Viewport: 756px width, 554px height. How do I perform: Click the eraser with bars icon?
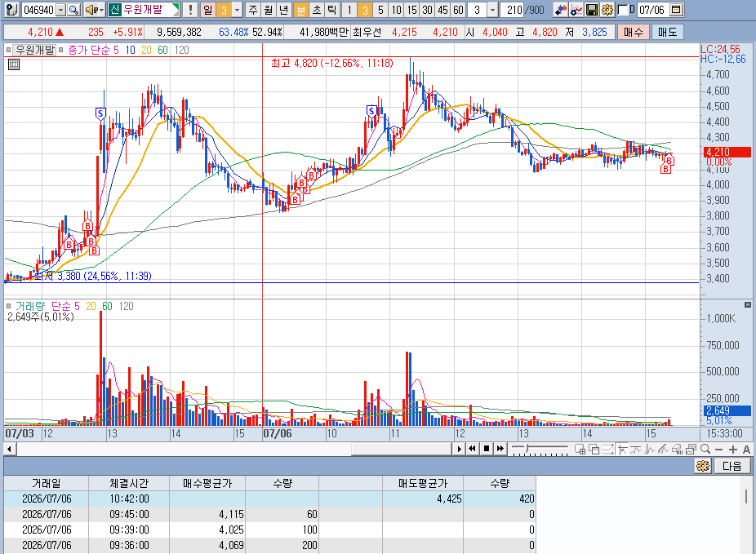(677, 450)
